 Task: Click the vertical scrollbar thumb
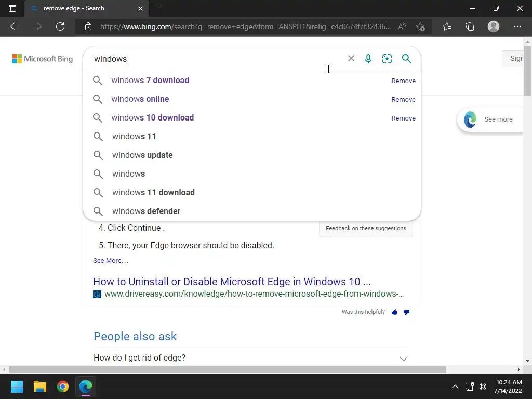527,70
